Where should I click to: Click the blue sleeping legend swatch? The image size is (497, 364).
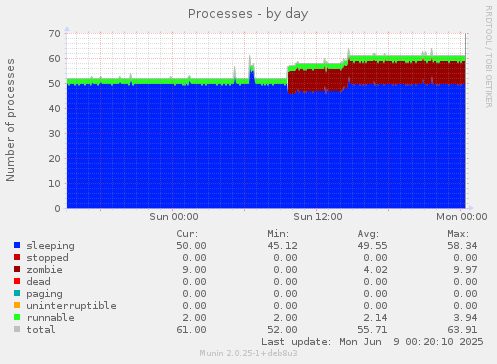coord(17,245)
